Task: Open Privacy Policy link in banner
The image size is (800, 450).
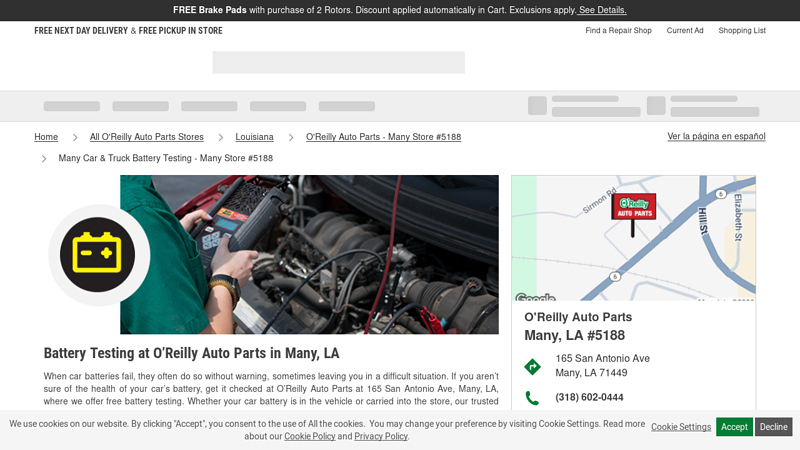Action: [x=381, y=436]
